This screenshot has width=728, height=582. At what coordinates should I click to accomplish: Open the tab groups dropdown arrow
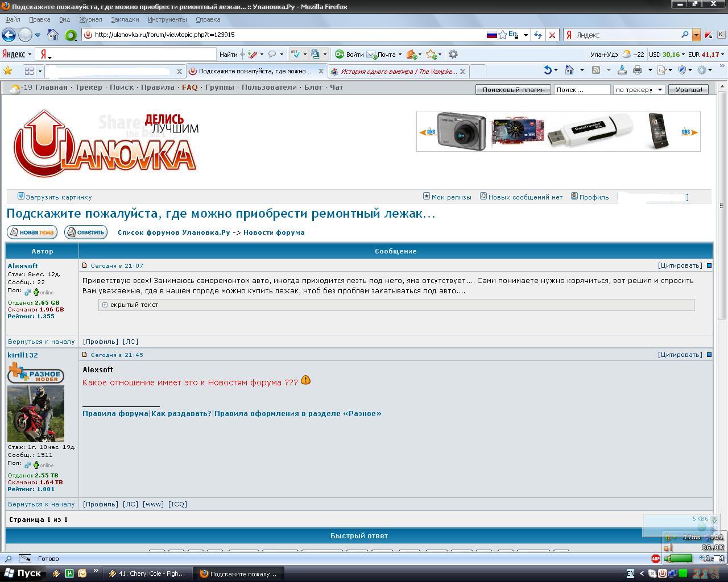coord(40,71)
